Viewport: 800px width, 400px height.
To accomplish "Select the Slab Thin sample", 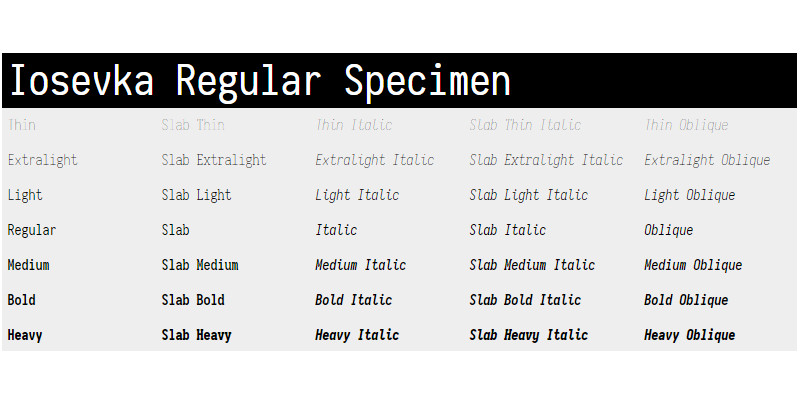I will [193, 125].
